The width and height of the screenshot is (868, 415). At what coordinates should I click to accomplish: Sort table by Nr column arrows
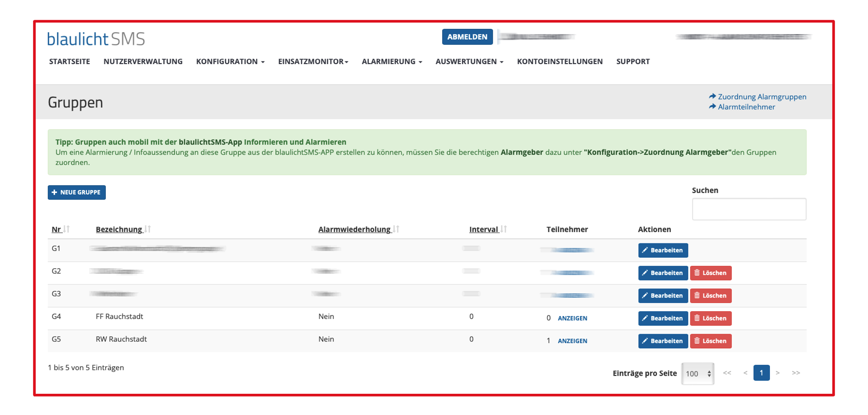tap(66, 229)
